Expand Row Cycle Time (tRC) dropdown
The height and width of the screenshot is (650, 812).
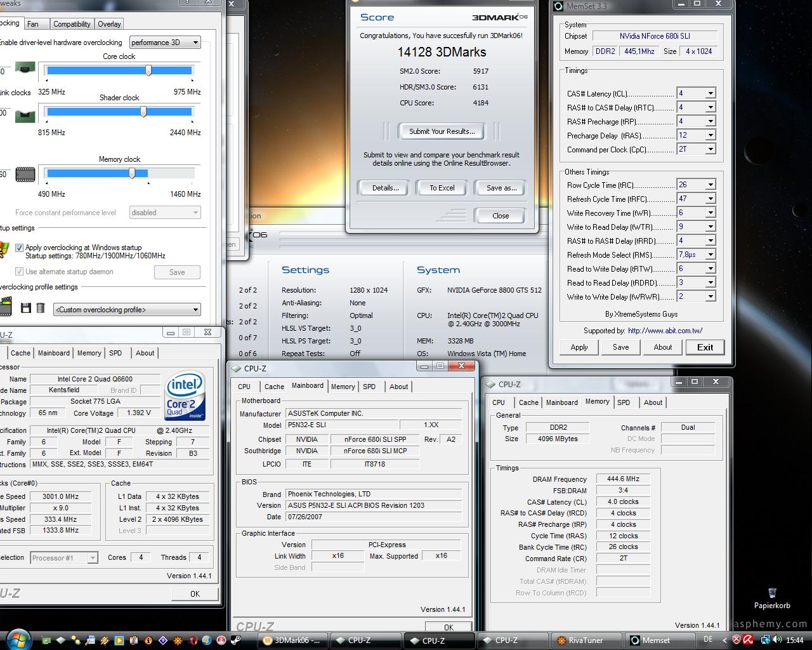710,185
